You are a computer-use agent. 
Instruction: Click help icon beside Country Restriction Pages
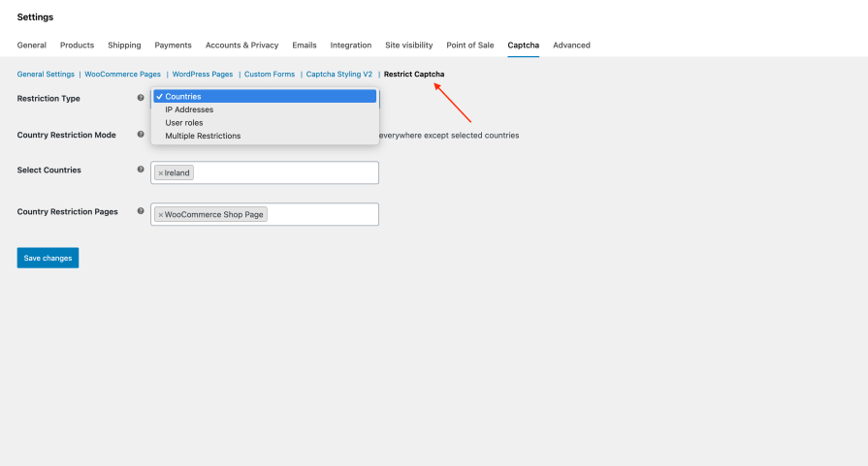(x=141, y=210)
